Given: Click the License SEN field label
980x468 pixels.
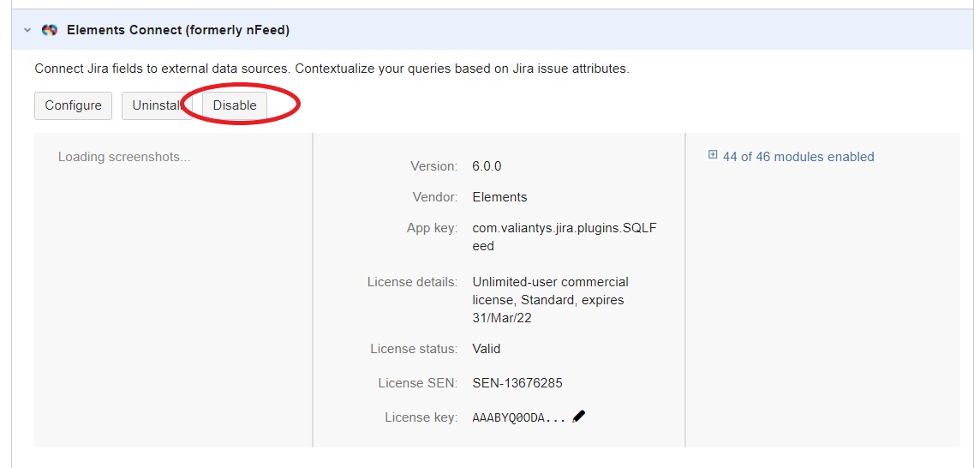Looking at the screenshot, I should click(x=417, y=383).
